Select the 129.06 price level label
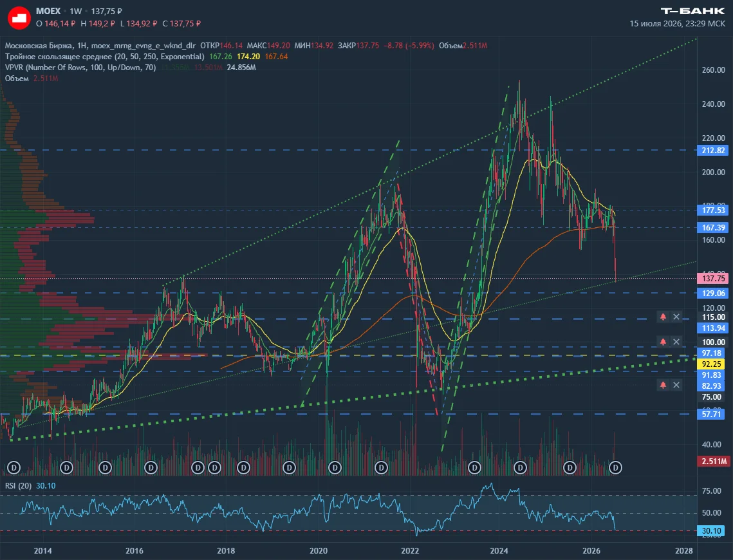 pos(713,293)
